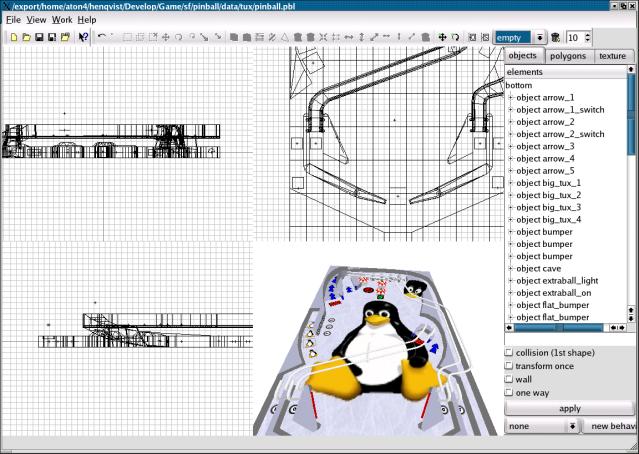Click the paste clipboard icon
The height and width of the screenshot is (454, 639).
247,37
